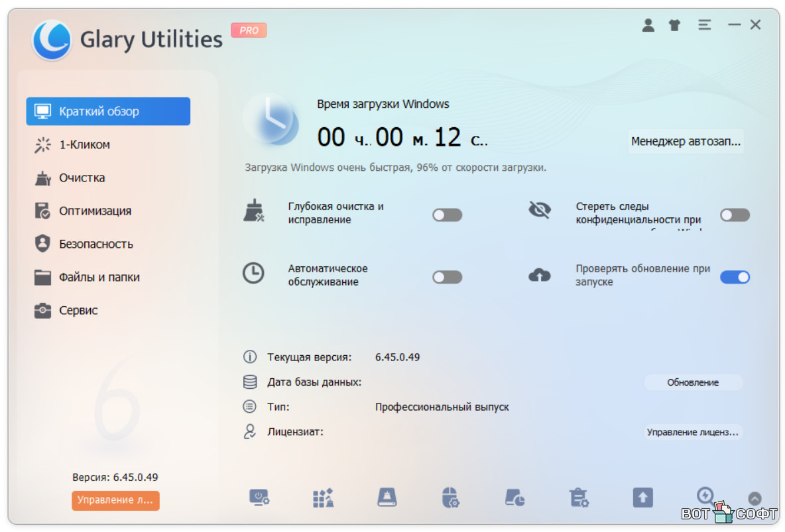The image size is (785, 532).
Task: Turn on Автоматическое обслуживание switch
Action: click(x=447, y=277)
